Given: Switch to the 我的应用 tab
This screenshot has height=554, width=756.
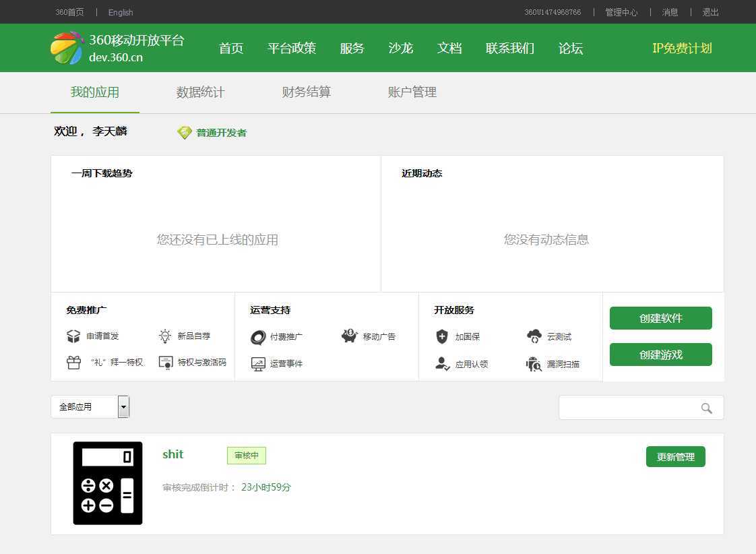Looking at the screenshot, I should [95, 92].
